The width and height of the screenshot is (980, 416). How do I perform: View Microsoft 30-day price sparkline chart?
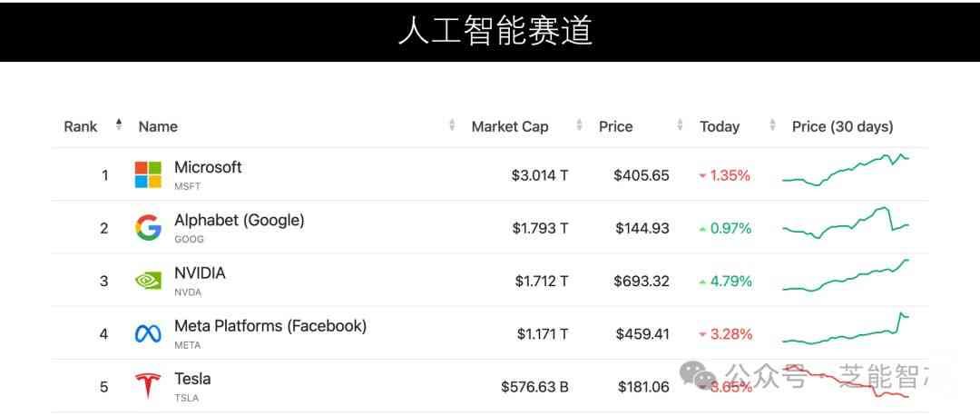click(846, 170)
